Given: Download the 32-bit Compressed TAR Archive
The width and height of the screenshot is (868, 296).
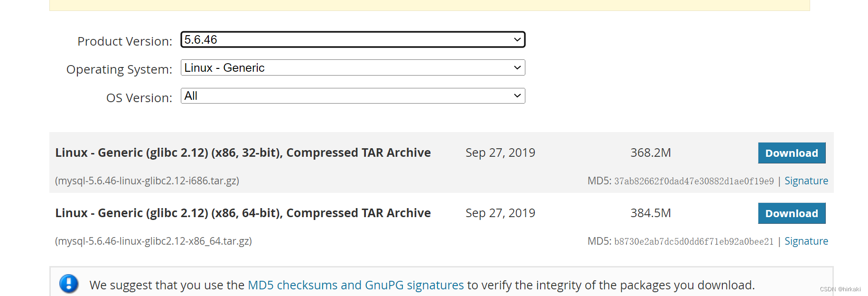Looking at the screenshot, I should (792, 153).
